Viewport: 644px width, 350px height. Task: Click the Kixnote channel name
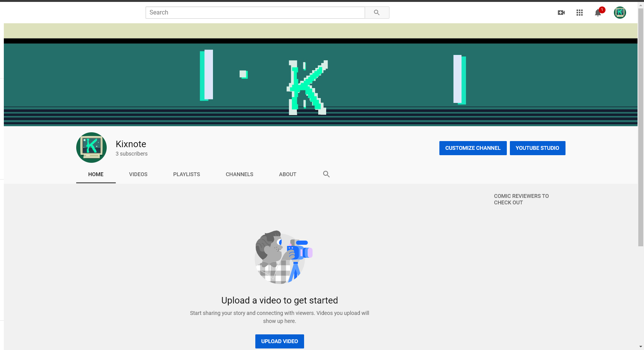pyautogui.click(x=131, y=144)
